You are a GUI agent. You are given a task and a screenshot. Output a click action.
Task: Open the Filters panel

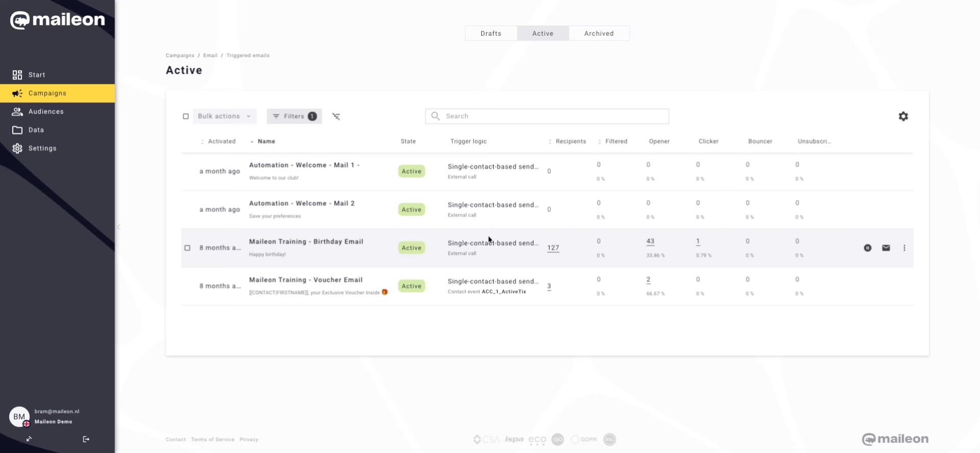[x=294, y=116]
